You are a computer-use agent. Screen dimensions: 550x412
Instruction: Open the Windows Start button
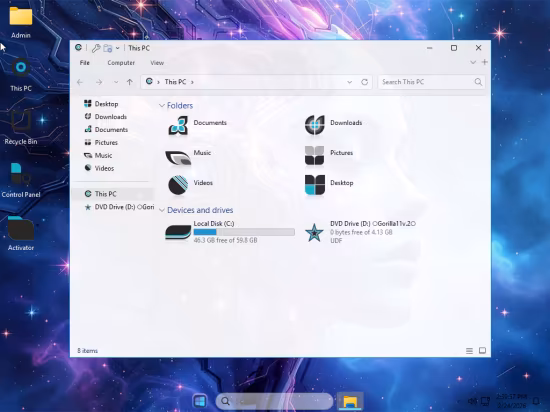pos(200,401)
